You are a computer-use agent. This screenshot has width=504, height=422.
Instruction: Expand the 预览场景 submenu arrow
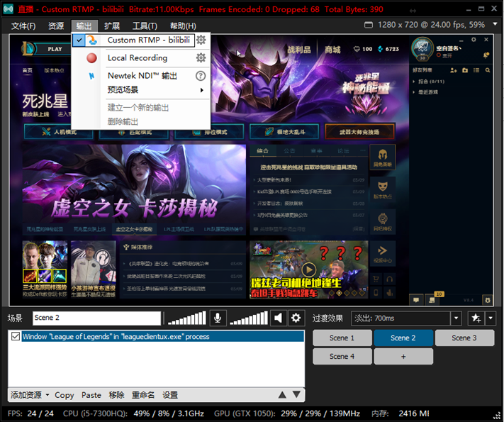tap(202, 90)
